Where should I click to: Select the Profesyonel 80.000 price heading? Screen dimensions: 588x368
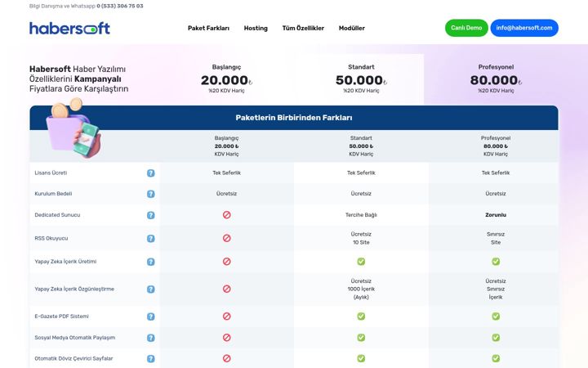(496, 79)
